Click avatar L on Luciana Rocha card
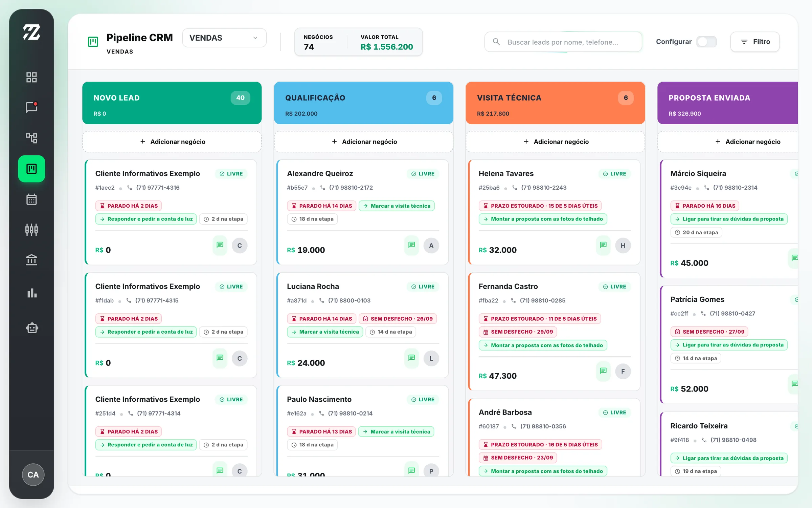Viewport: 812px width, 508px height. tap(431, 358)
